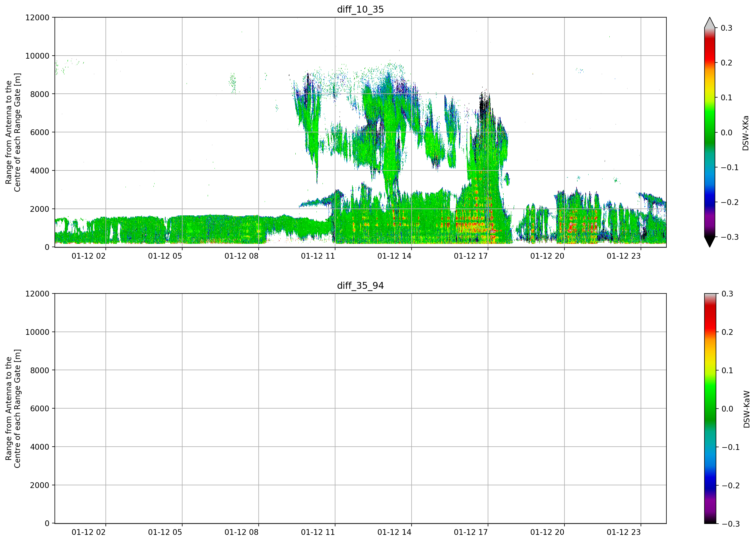Image resolution: width=756 pixels, height=542 pixels.
Task: Click the upper plot's range y-axis title
Action: [13, 132]
